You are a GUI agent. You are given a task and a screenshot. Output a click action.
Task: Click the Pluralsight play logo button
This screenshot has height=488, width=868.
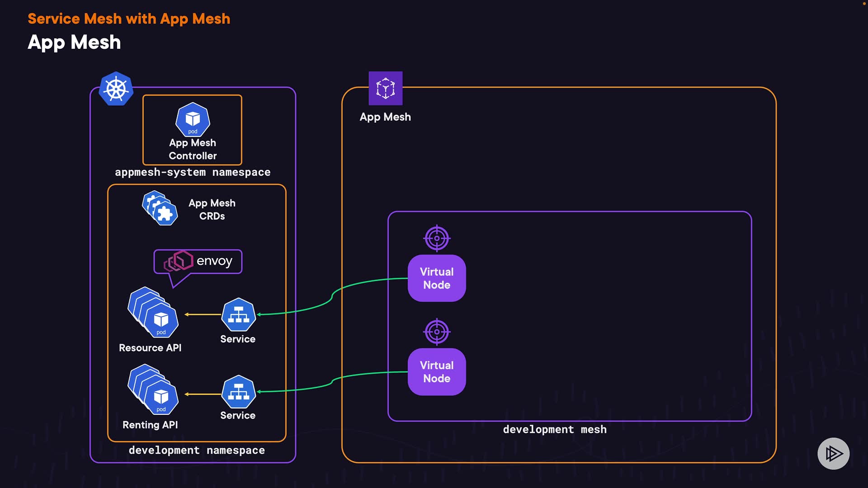pos(833,453)
